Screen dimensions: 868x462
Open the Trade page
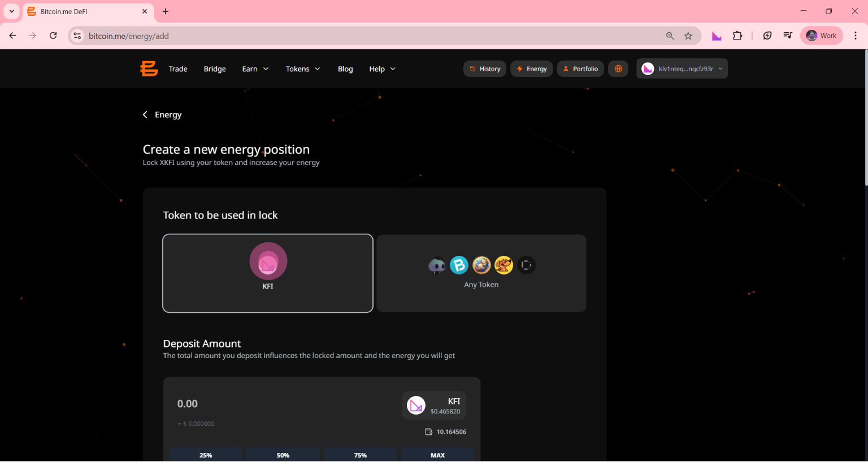coord(178,69)
